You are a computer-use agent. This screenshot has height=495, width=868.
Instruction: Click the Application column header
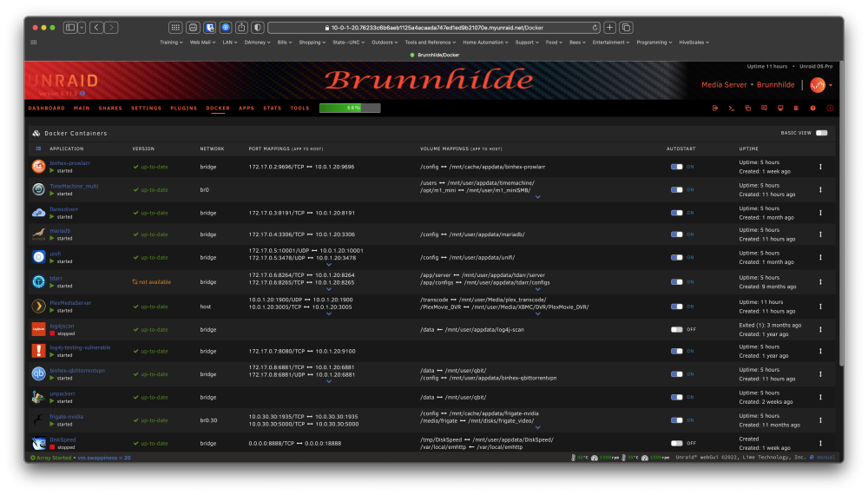pos(67,148)
